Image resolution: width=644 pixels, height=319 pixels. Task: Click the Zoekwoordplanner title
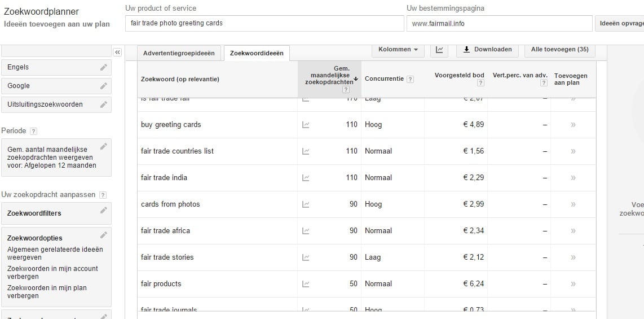[42, 12]
